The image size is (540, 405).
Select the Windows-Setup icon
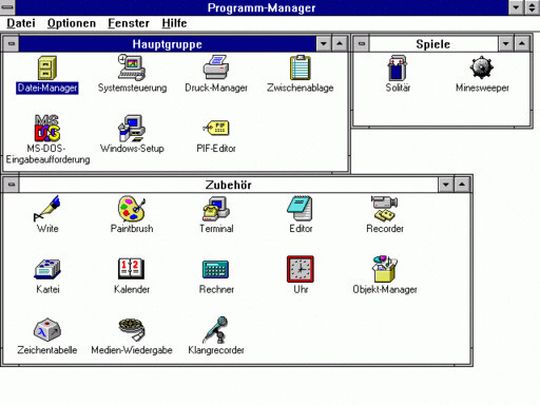[x=132, y=128]
